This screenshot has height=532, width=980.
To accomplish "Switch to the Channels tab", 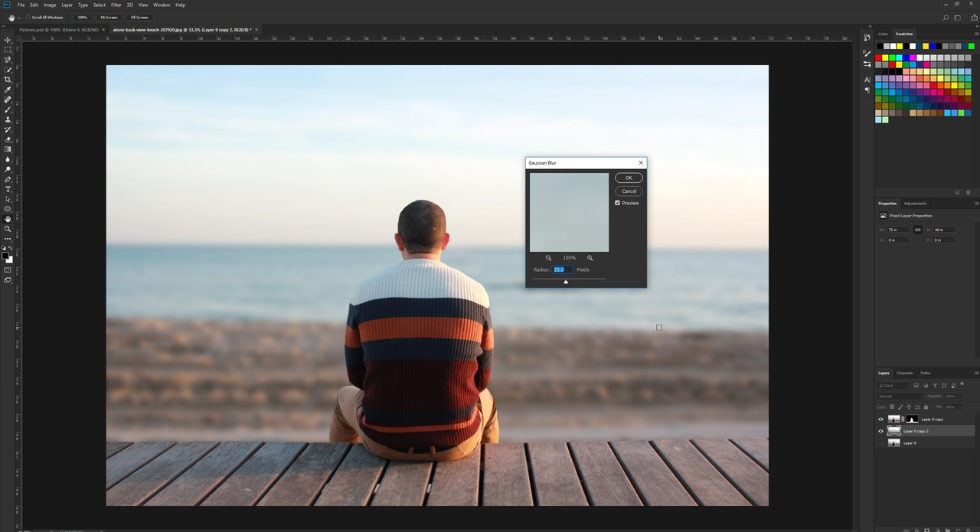I will (904, 373).
